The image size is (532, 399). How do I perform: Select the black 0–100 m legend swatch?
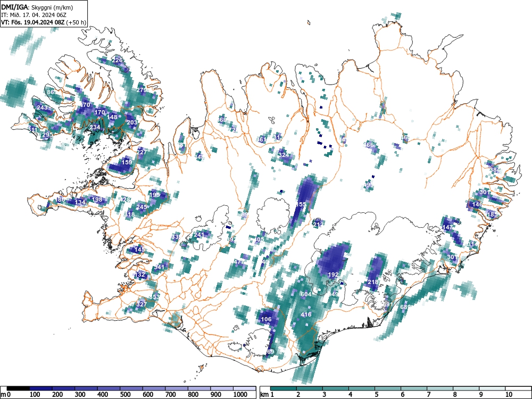18,388
